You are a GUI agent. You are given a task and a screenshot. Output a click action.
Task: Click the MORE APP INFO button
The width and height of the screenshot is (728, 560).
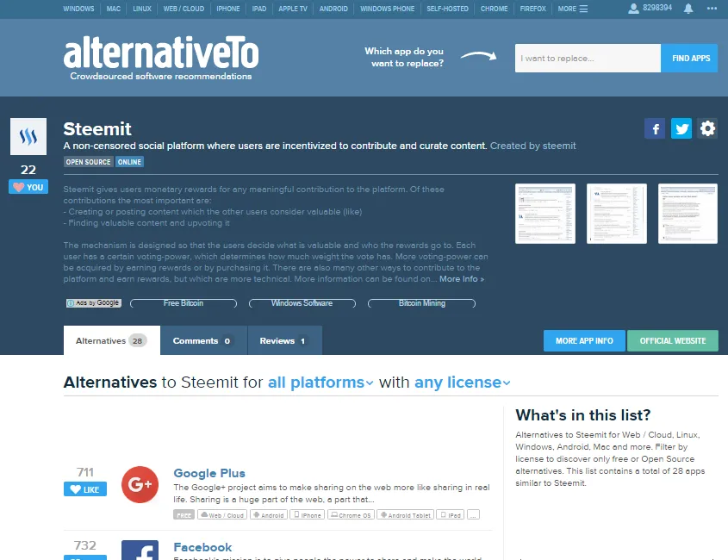click(584, 341)
